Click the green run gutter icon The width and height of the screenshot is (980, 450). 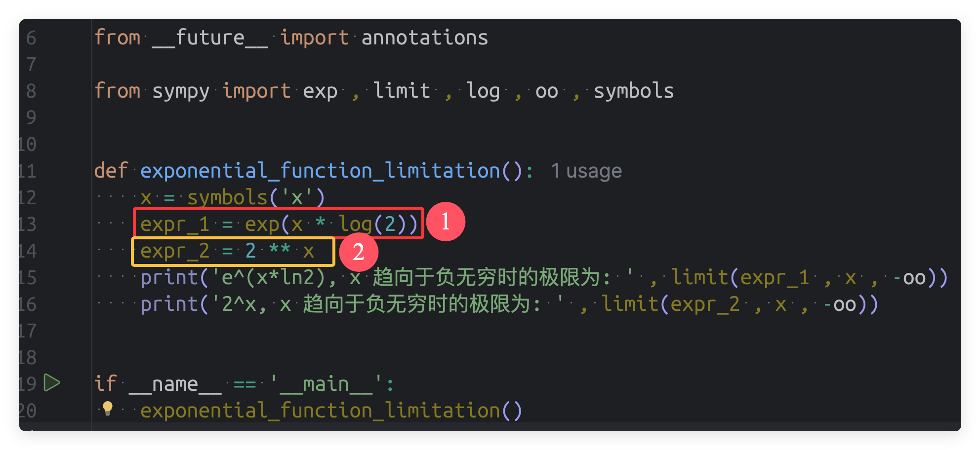[52, 383]
